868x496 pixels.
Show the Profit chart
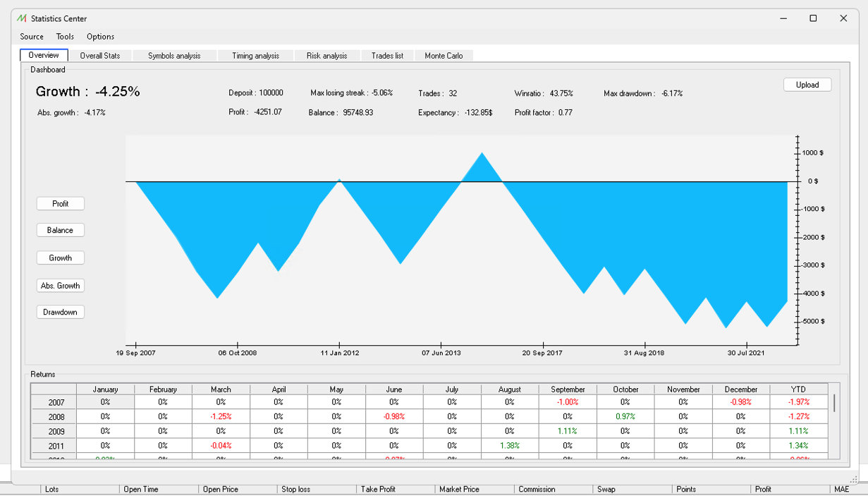[61, 204]
